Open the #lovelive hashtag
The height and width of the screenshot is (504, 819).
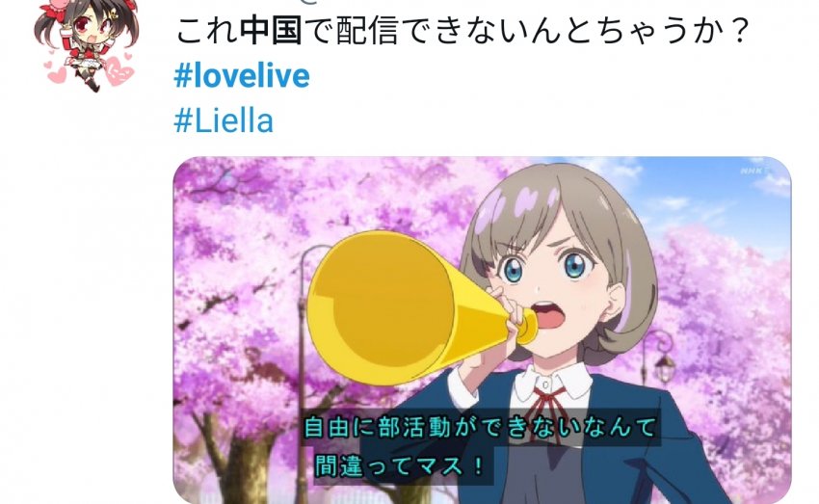pos(242,76)
